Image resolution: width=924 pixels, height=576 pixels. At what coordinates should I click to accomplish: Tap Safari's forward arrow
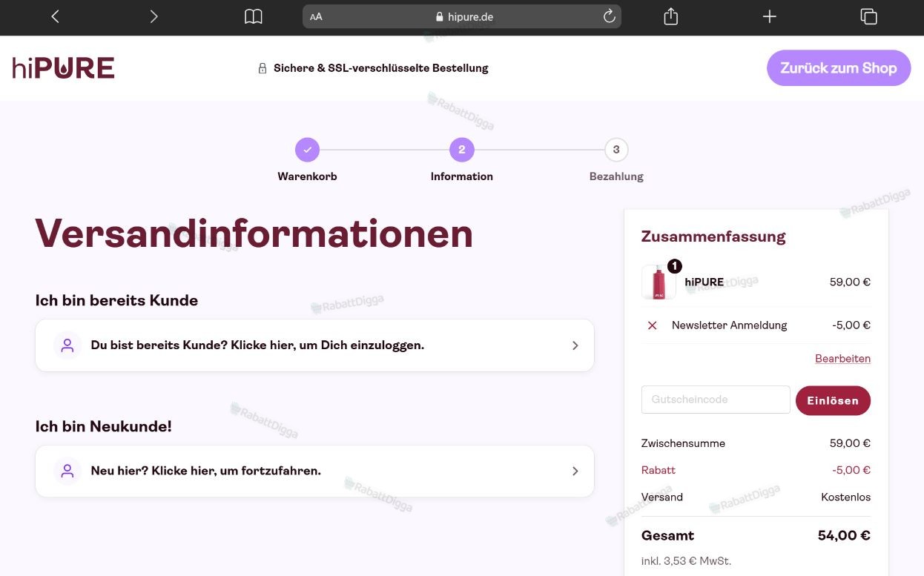(154, 16)
